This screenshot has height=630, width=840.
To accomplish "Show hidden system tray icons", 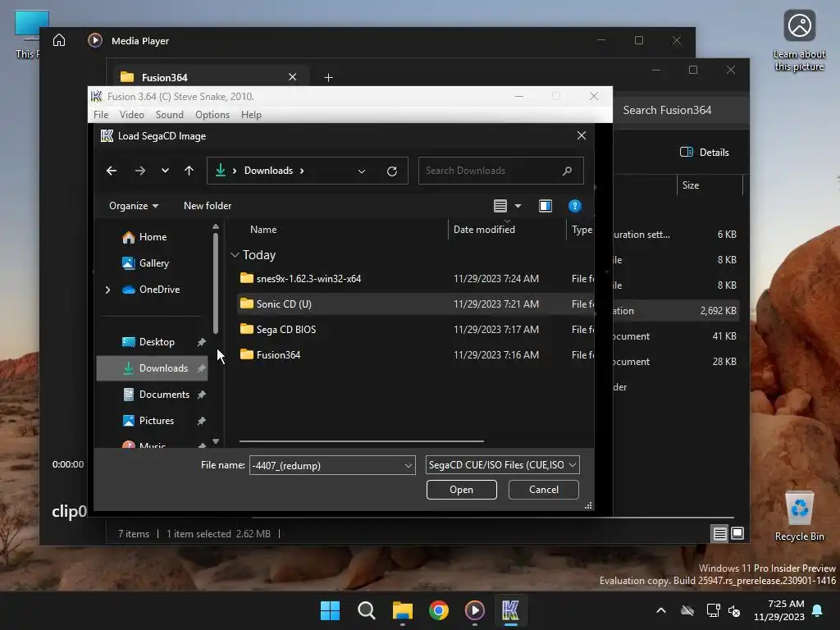I will (x=661, y=610).
